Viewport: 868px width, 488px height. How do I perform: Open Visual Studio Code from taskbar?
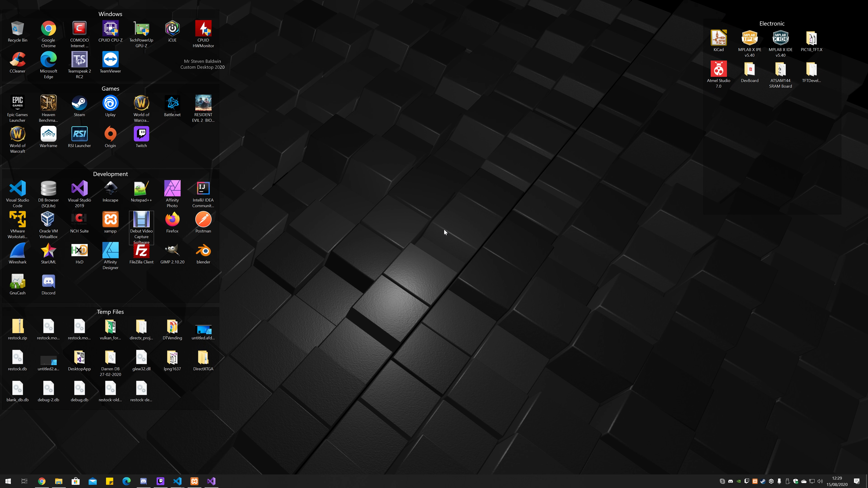(177, 481)
